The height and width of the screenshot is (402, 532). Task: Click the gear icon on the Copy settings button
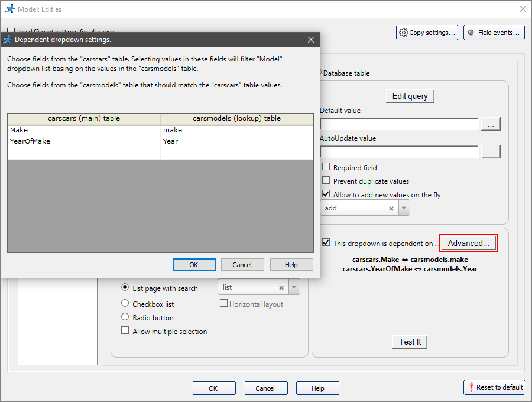[405, 33]
